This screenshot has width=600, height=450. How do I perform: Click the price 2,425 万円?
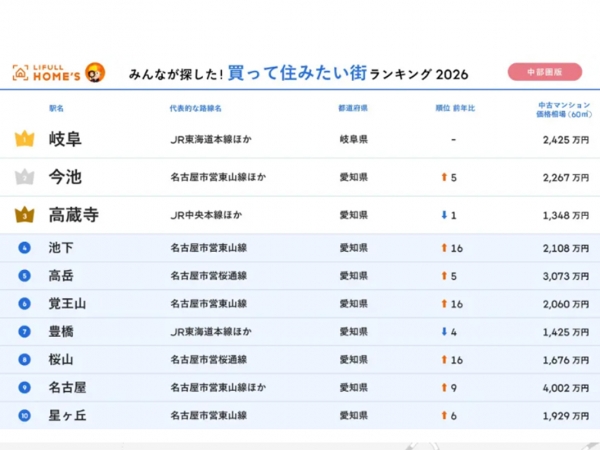pyautogui.click(x=566, y=140)
